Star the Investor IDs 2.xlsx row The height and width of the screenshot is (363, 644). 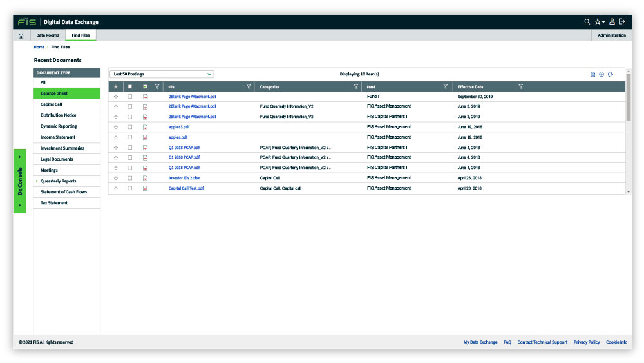click(116, 178)
